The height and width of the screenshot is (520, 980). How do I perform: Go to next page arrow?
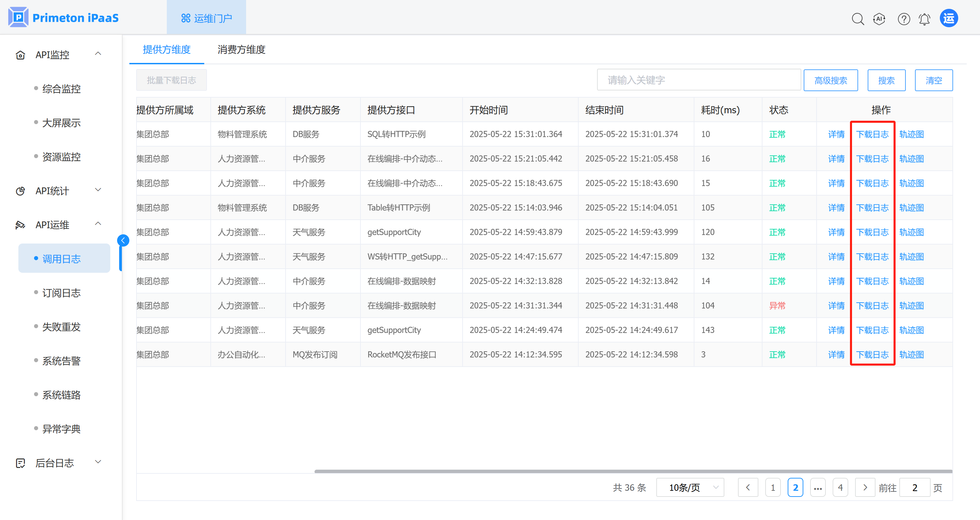pos(865,487)
